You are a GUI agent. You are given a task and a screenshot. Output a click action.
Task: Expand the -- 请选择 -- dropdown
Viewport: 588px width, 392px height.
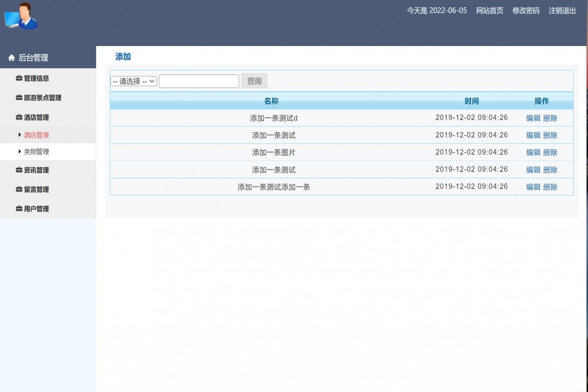tap(133, 81)
